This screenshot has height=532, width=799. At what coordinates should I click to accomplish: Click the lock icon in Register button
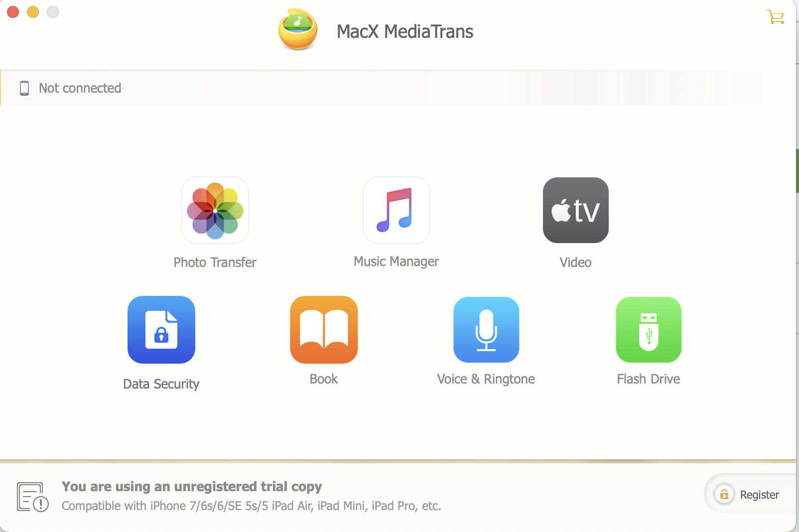click(x=724, y=494)
